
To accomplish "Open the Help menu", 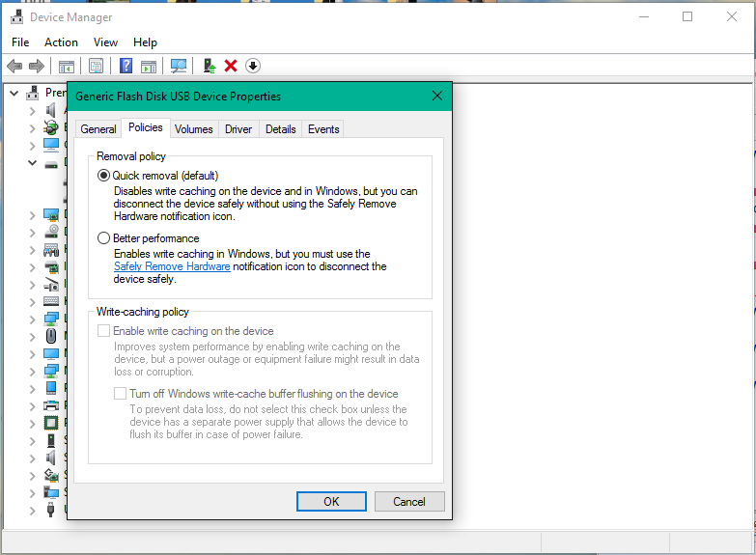I will tap(145, 42).
